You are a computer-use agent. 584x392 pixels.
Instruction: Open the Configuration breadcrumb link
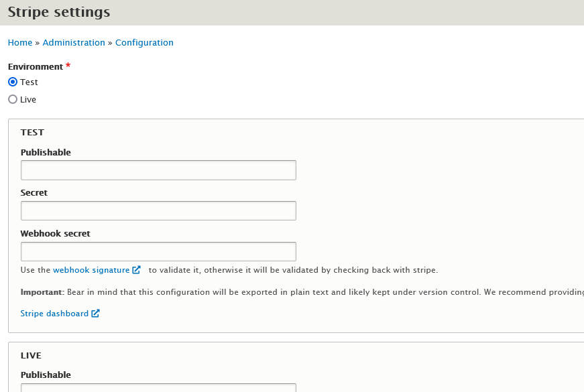pos(144,42)
